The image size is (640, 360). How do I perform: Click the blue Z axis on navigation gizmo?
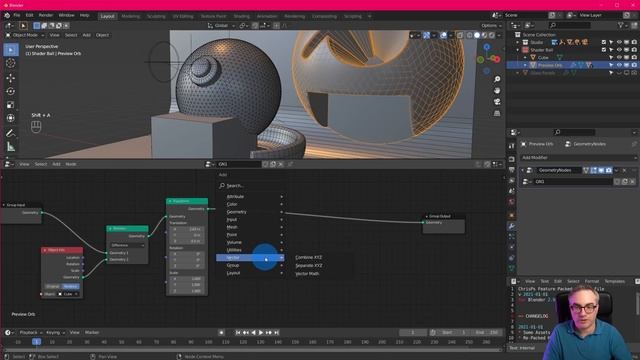pos(487,47)
